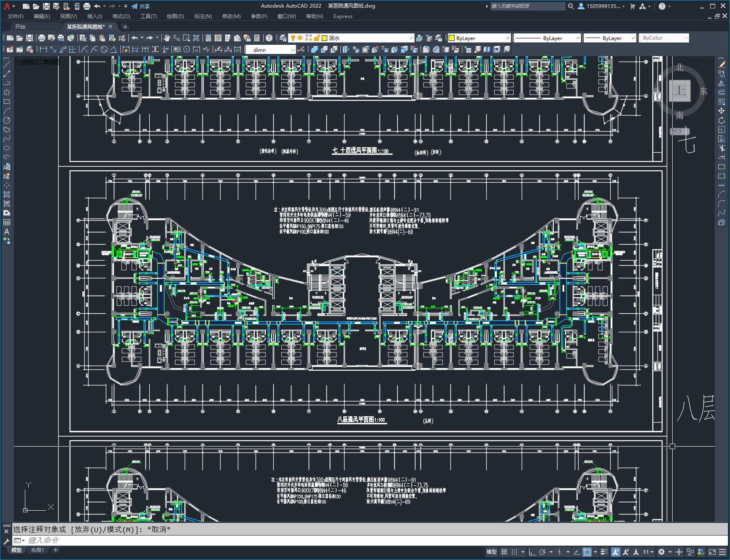Open the signed-in account 1505999135 menu
Screen dimensions: 730x560
602,6
